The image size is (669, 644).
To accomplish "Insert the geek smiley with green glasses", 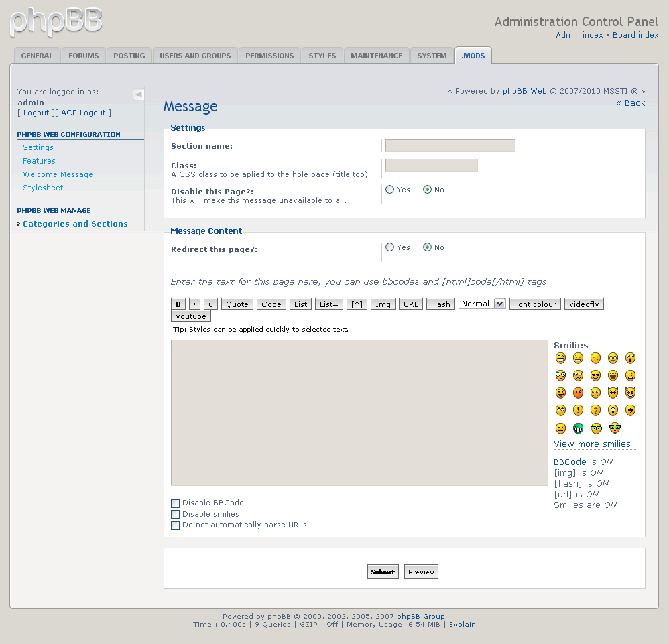I will click(x=596, y=428).
